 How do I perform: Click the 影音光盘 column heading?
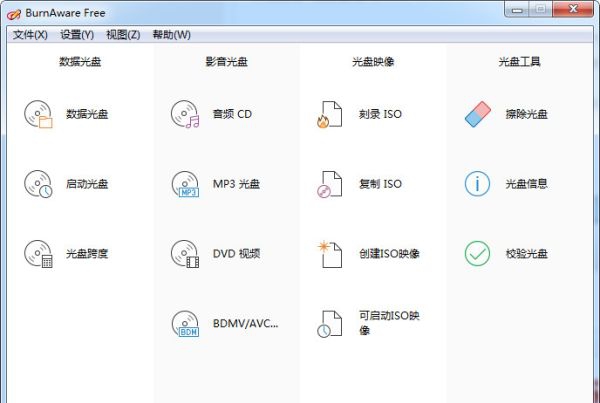[227, 62]
